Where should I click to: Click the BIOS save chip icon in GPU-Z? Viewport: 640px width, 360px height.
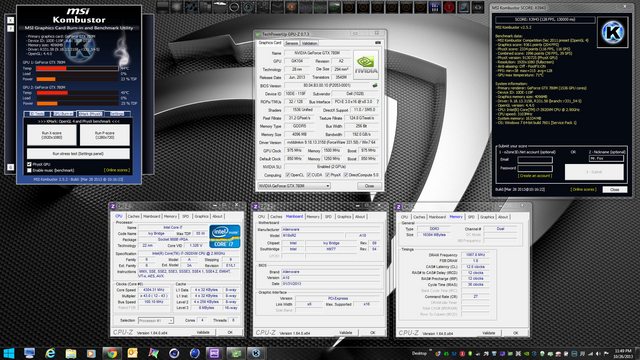click(375, 85)
